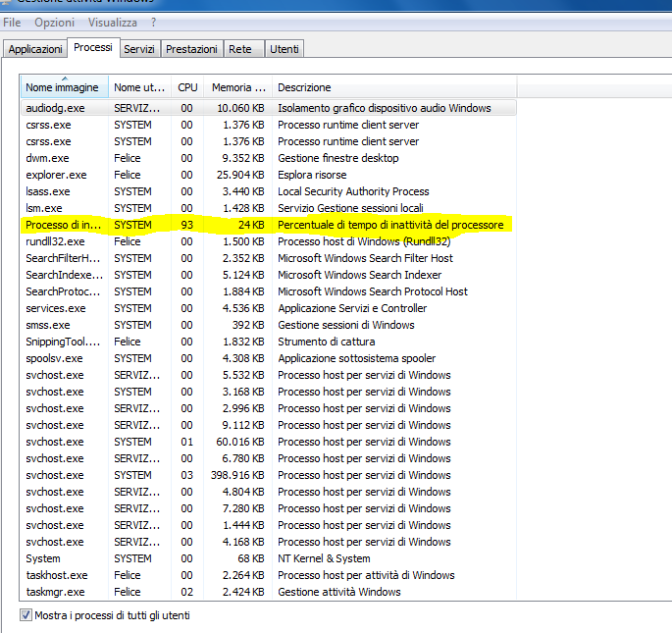Select svchost.exe using 9.112 KB
Image resolution: width=672 pixels, height=633 pixels.
[x=268, y=425]
